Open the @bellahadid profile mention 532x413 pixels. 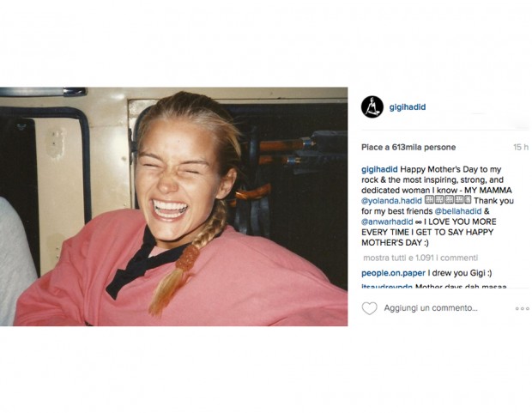click(457, 211)
